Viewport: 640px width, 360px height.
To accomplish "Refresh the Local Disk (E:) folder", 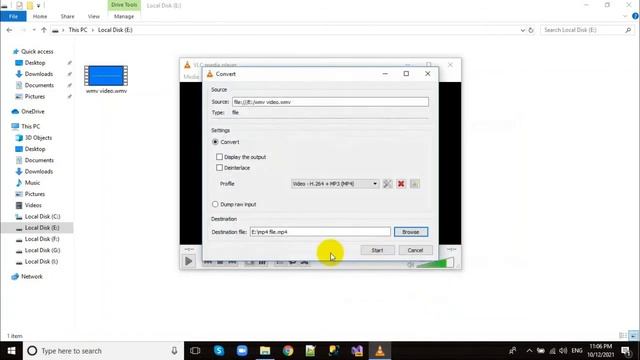I will 531,30.
